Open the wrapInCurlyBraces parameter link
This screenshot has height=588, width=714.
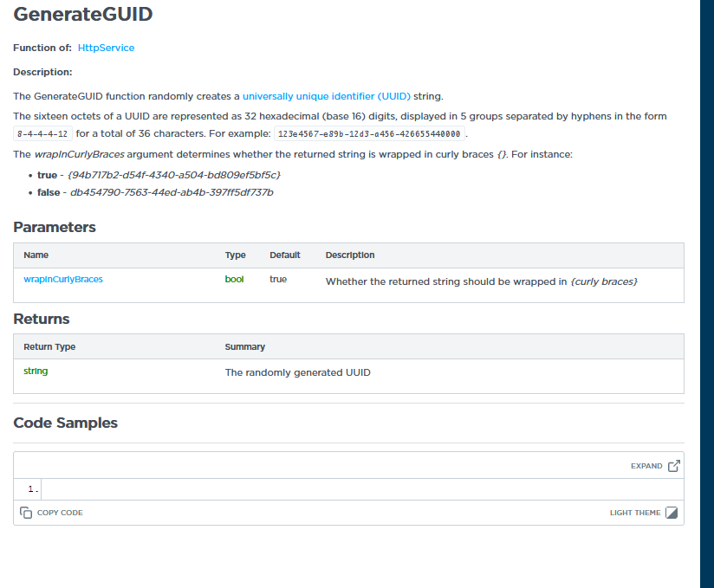click(x=63, y=279)
